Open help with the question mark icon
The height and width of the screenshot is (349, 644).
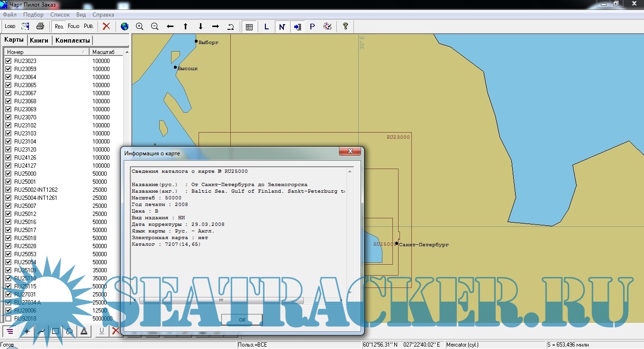pos(345,27)
